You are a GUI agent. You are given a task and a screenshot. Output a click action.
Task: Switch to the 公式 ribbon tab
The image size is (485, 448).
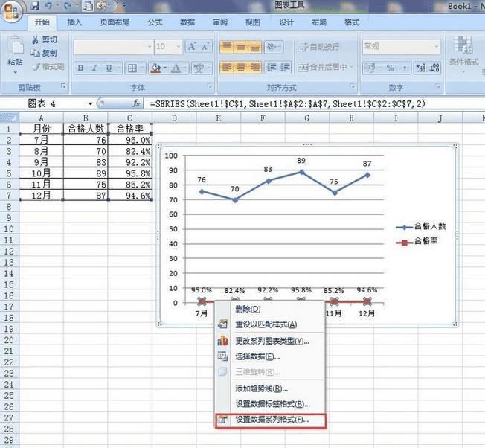[155, 22]
